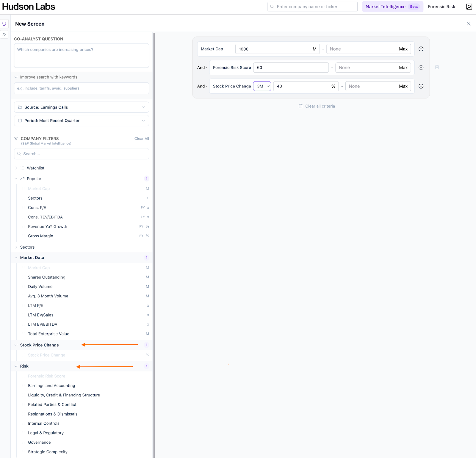
Task: Remove the Forensic Risk Score criterion
Action: coord(421,68)
